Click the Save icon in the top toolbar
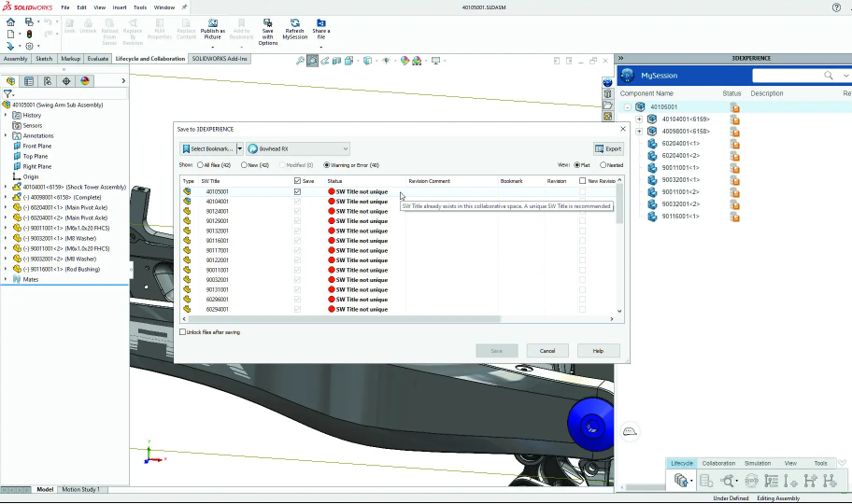This screenshot has width=852, height=504. [29, 22]
